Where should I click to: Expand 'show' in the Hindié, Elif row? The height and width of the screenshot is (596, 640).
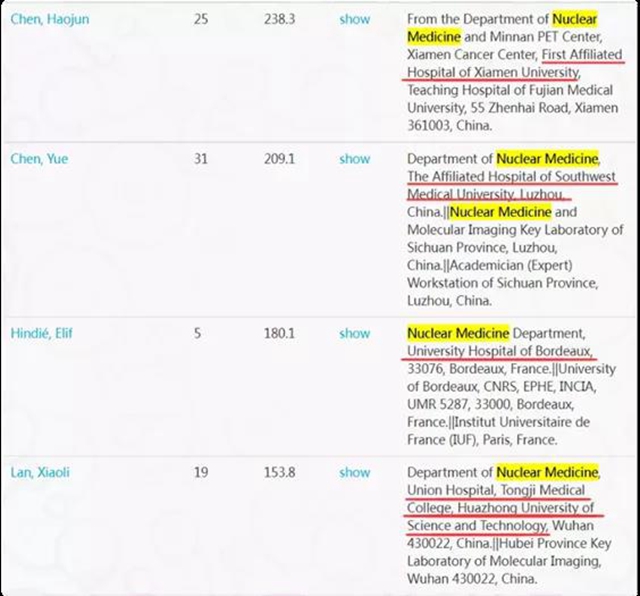[354, 333]
